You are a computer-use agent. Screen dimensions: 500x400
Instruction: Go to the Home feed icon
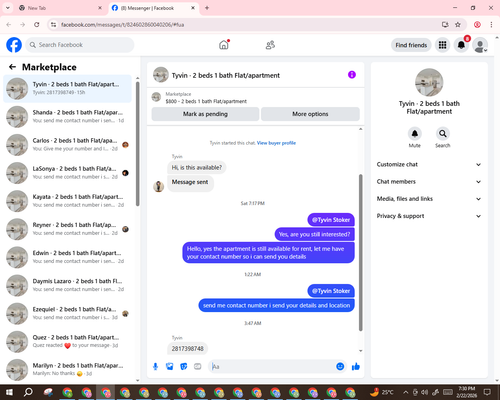coord(224,45)
